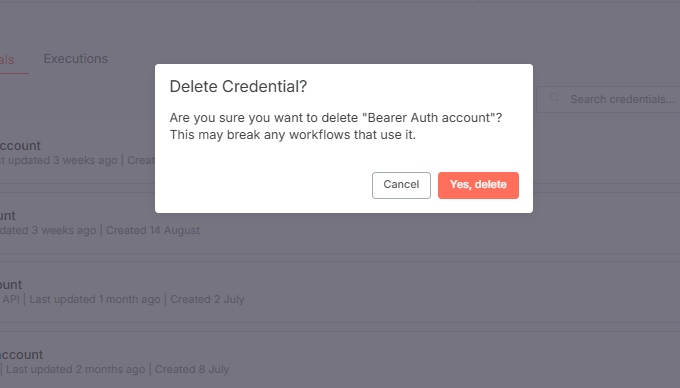Click the "Bearer Auth account" confirmation message

[x=336, y=118]
